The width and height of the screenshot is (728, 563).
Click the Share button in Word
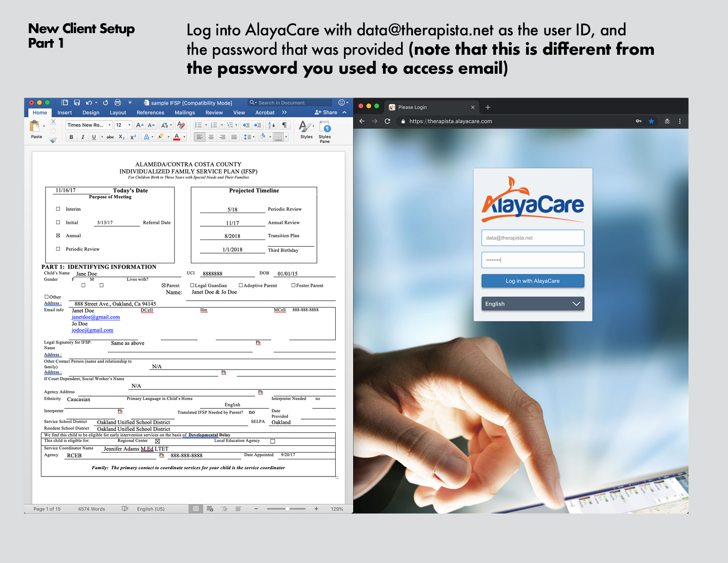click(326, 113)
